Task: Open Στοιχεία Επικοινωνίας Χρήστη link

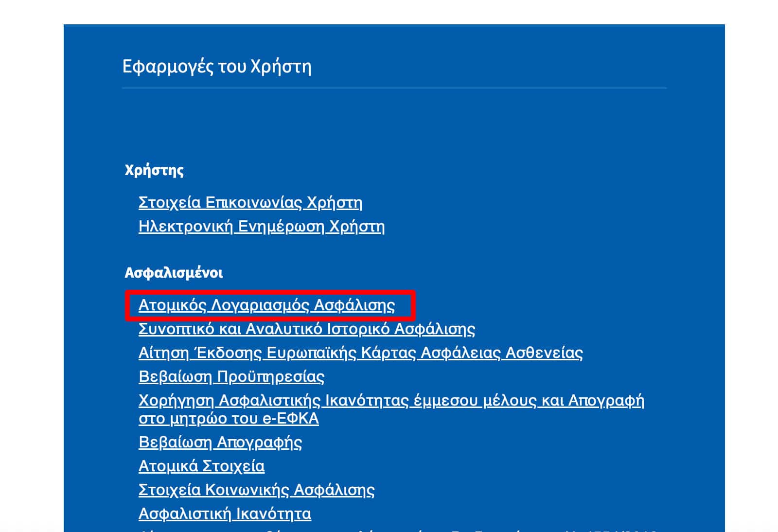Action: [250, 202]
